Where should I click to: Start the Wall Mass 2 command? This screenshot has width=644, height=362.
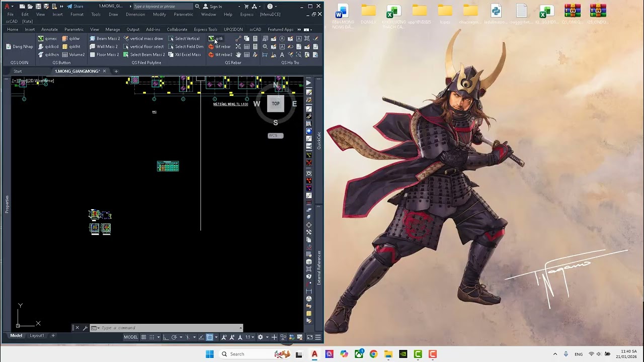pyautogui.click(x=104, y=47)
